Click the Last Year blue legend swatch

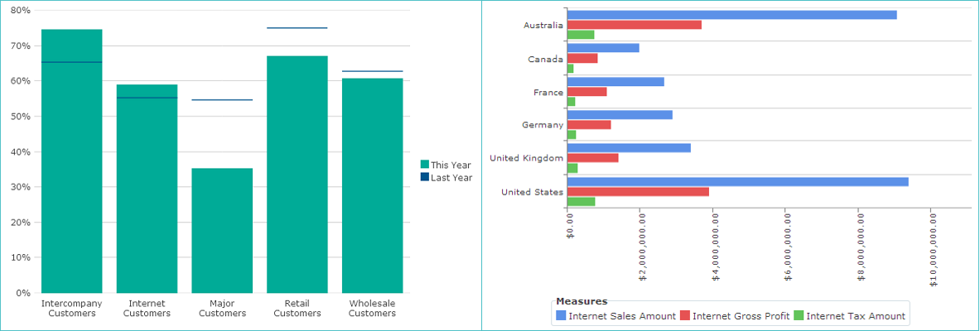click(424, 177)
